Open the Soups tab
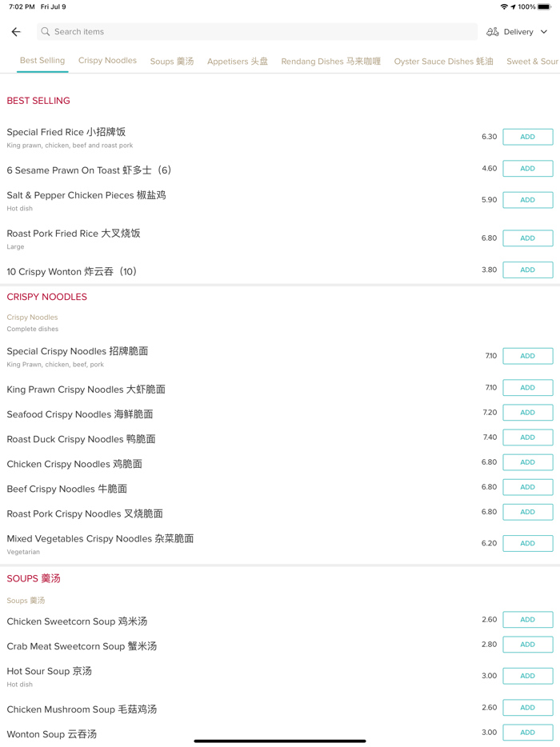 pyautogui.click(x=172, y=62)
